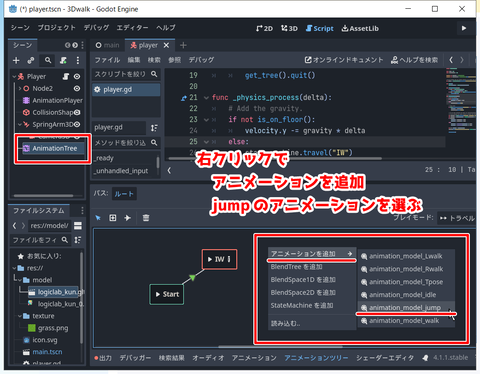
Task: Open アニメーションを追加 submenu
Action: coord(312,254)
